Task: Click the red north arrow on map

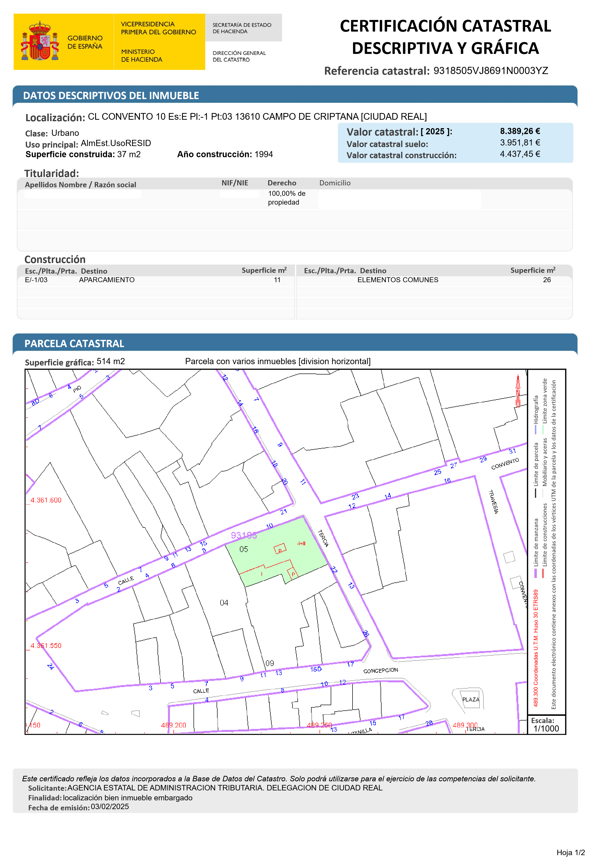Action: [x=518, y=392]
